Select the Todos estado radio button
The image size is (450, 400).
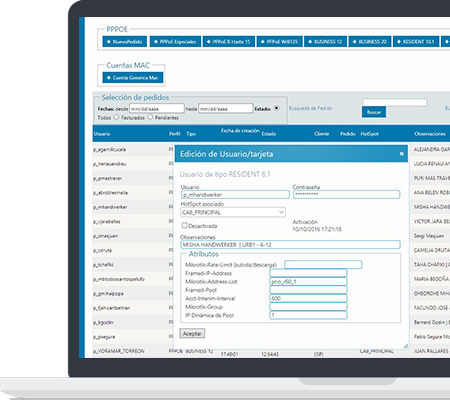[277, 108]
